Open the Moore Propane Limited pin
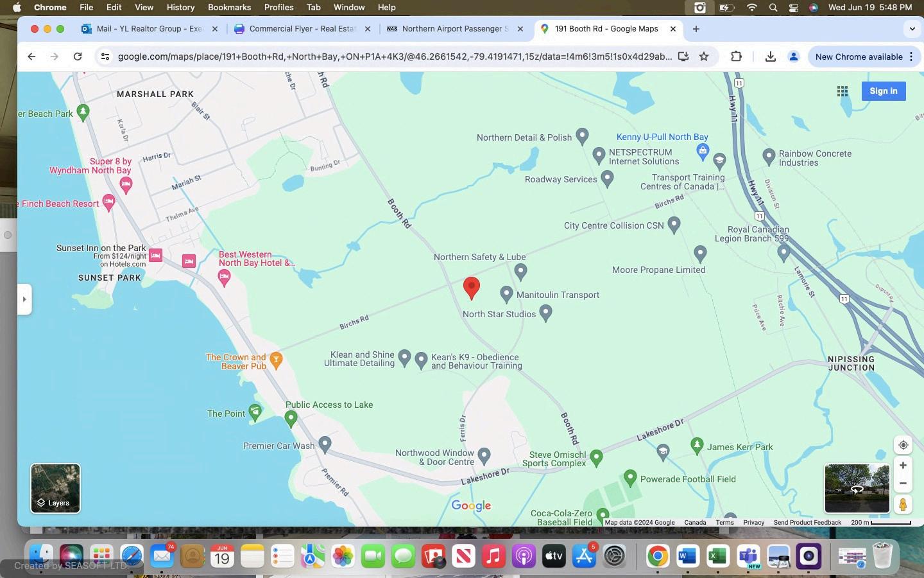Screen dimensions: 924x578 tap(700, 254)
